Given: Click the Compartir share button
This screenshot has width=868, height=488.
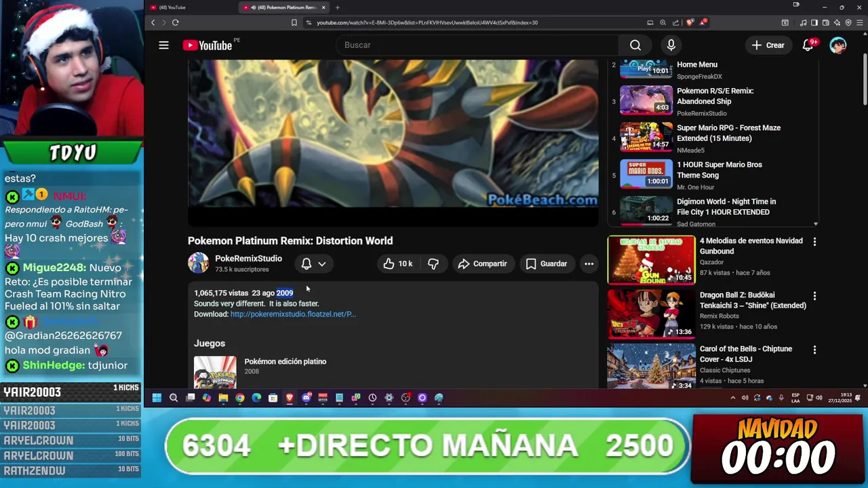Looking at the screenshot, I should pyautogui.click(x=482, y=264).
